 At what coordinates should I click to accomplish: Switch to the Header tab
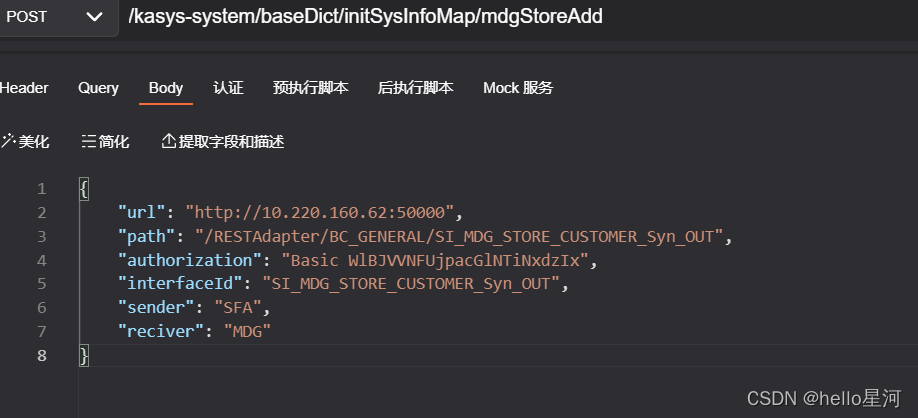click(x=24, y=88)
